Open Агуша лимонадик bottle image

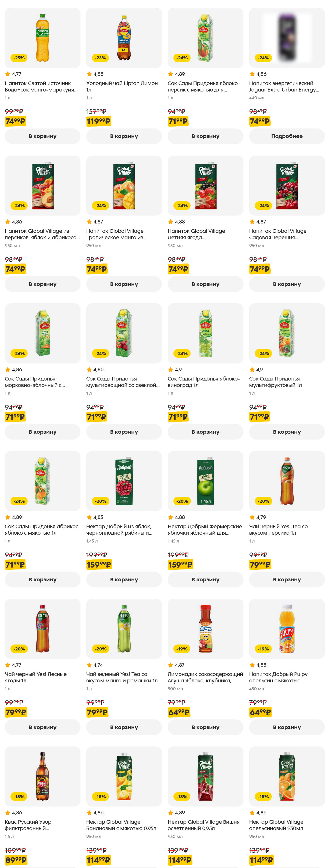(x=205, y=628)
